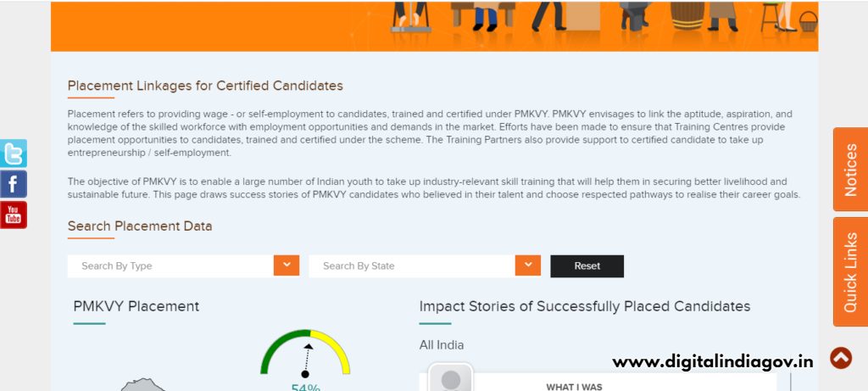868x391 pixels.
Task: Click the grey India map outline
Action: (142, 385)
